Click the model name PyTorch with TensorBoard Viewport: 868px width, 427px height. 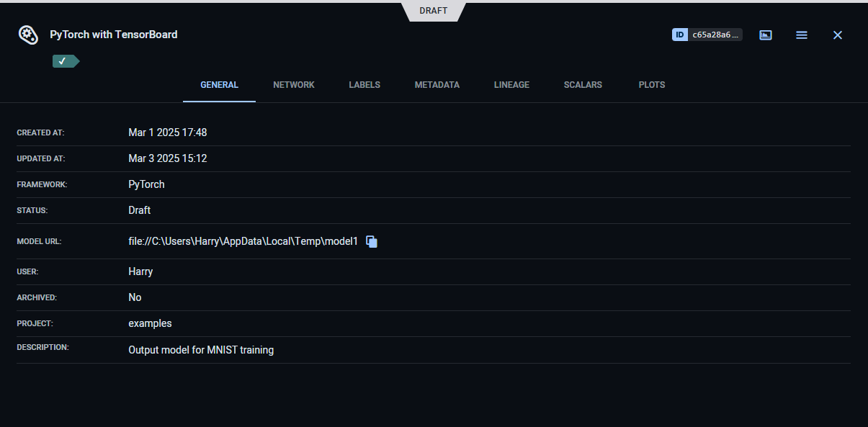113,35
